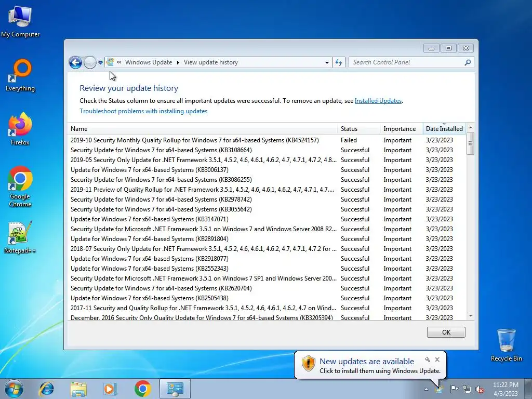Select View update history breadcrumb
Image resolution: width=532 pixels, height=399 pixels.
click(x=211, y=62)
